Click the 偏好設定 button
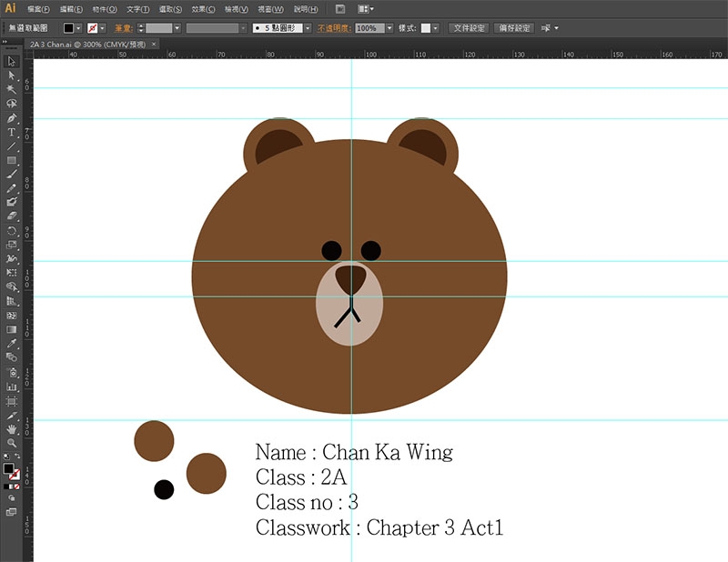The width and height of the screenshot is (728, 562). click(514, 28)
